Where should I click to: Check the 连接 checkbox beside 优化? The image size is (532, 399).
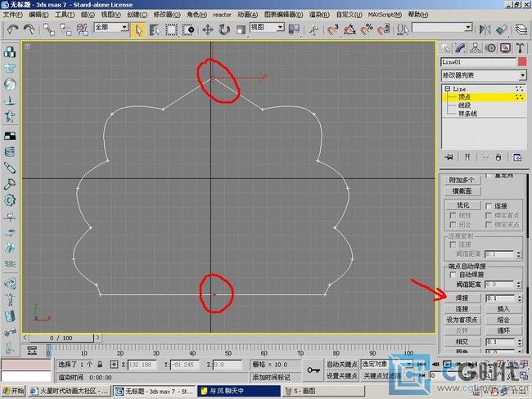[x=489, y=206]
